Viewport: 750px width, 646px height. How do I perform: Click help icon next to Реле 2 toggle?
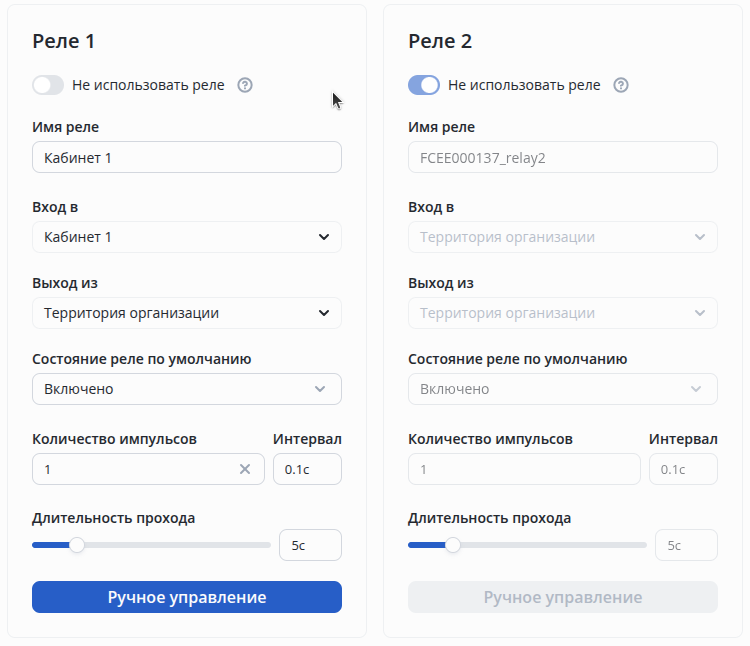pos(621,85)
